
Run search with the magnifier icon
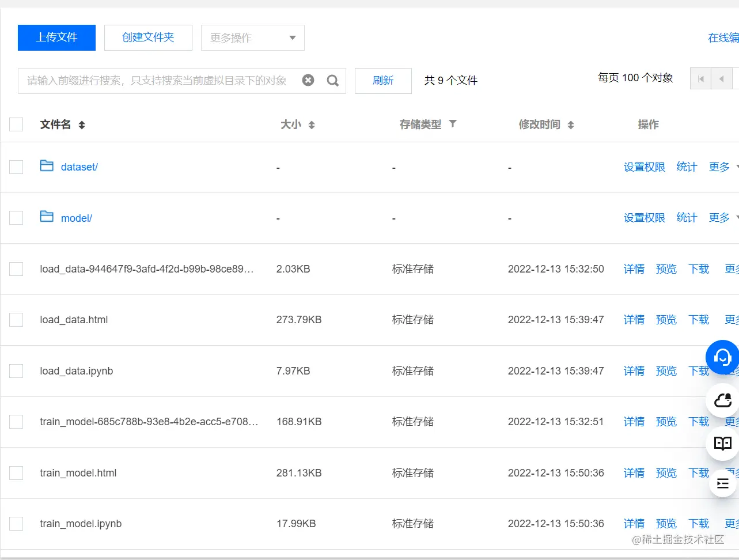[333, 81]
